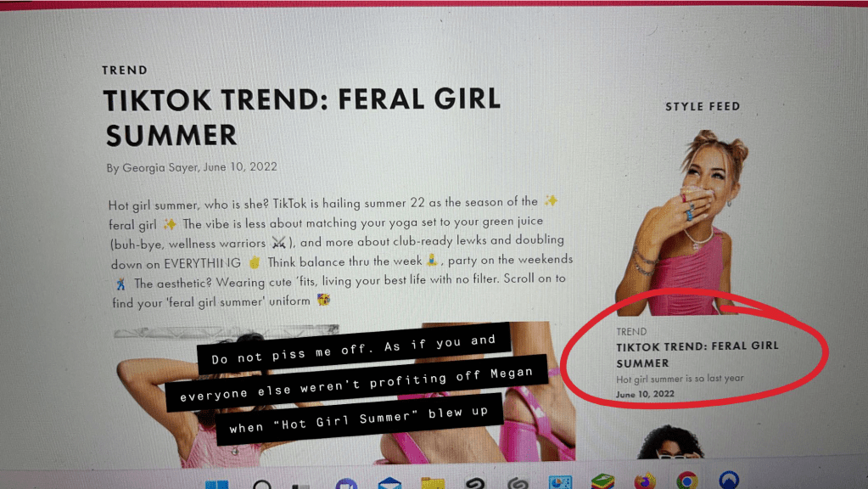Open Task View on the taskbar
Screen dimensions: 868x489
302,486
